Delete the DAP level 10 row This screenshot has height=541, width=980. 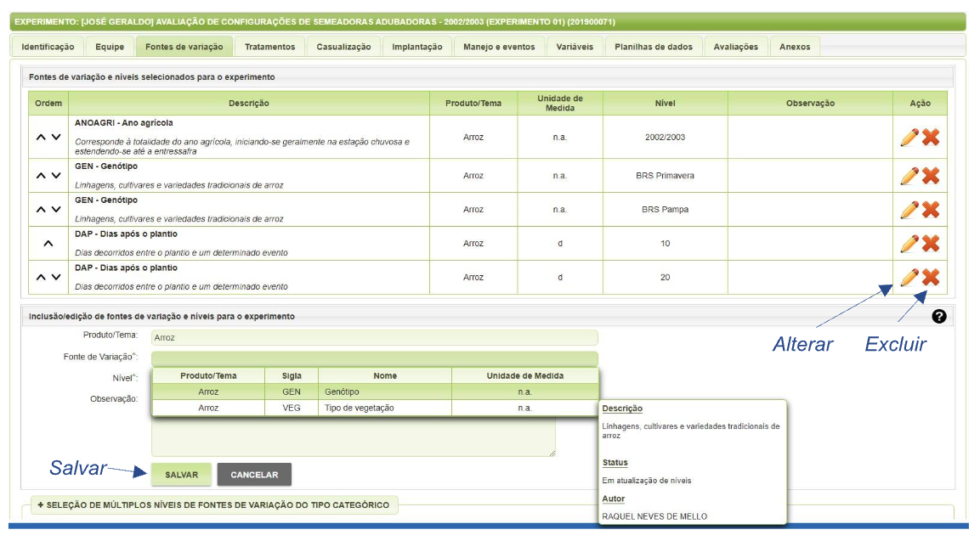point(931,243)
